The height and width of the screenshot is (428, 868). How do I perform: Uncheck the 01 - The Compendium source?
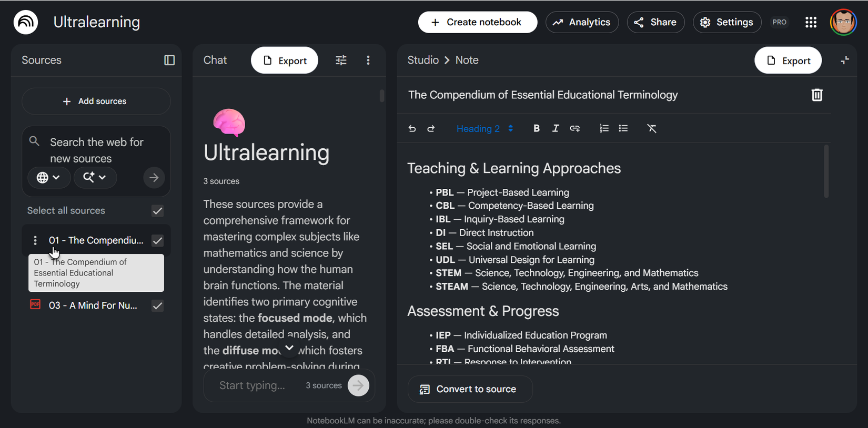coord(157,241)
